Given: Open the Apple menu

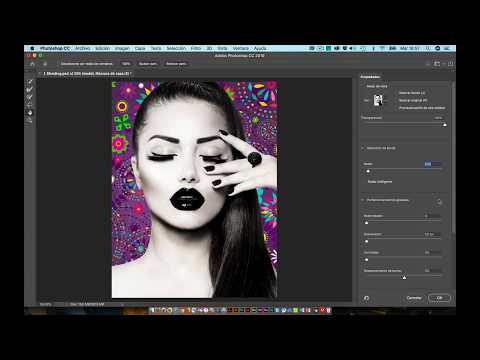Looking at the screenshot, I should click(32, 48).
